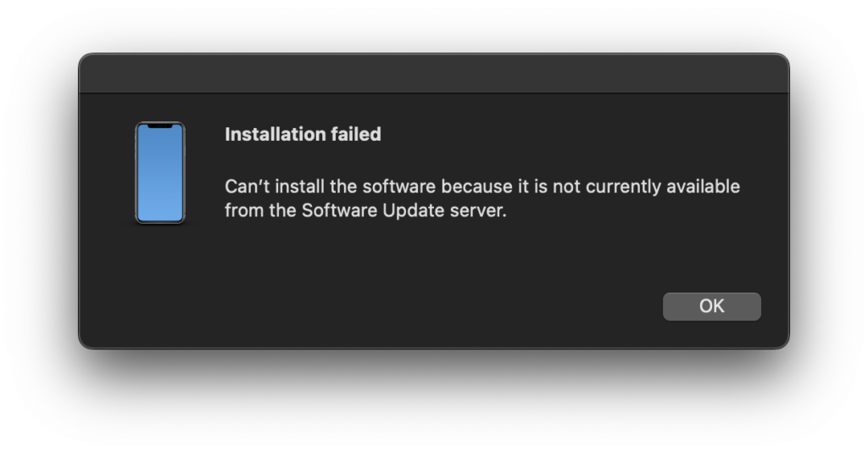The height and width of the screenshot is (453, 868).
Task: Click the second message line starting from the
Action: pyautogui.click(x=365, y=210)
